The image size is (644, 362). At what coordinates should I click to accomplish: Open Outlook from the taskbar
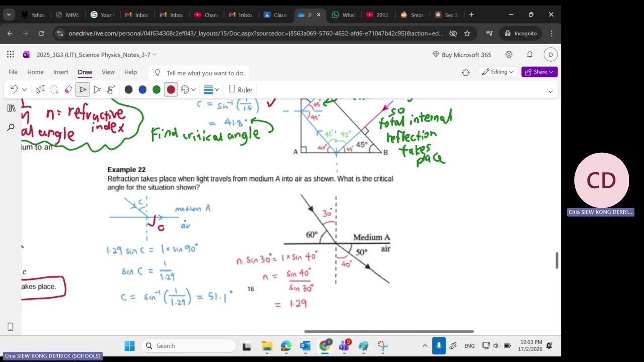(x=305, y=346)
